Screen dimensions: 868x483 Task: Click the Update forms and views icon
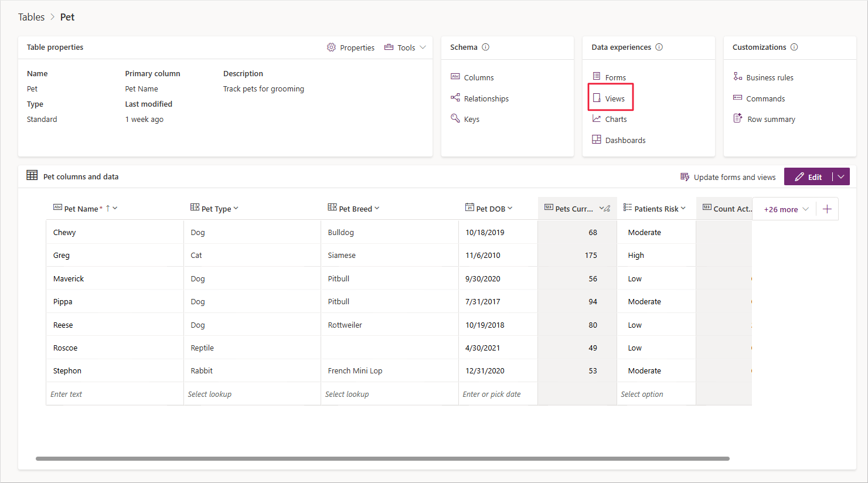click(x=685, y=177)
